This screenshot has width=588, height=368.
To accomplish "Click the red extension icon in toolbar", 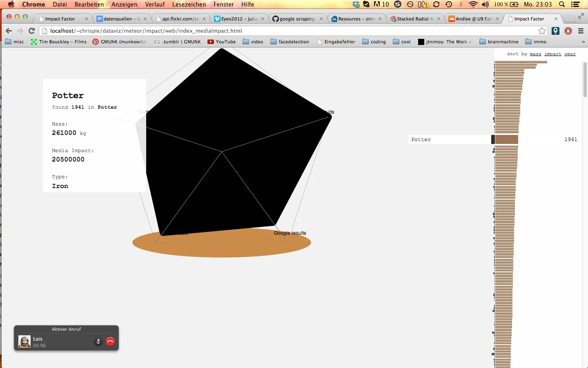I will click(568, 31).
